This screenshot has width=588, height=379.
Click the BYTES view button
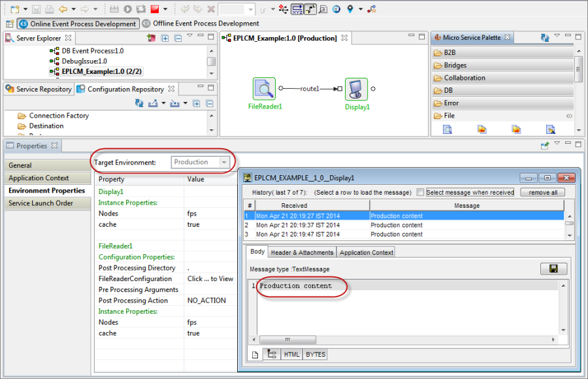[x=316, y=354]
